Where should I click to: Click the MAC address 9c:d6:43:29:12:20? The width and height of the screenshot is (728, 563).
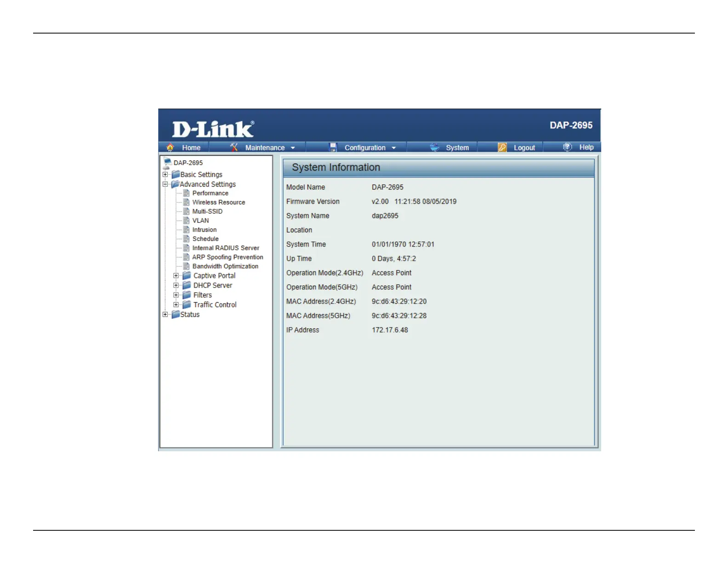coord(399,301)
